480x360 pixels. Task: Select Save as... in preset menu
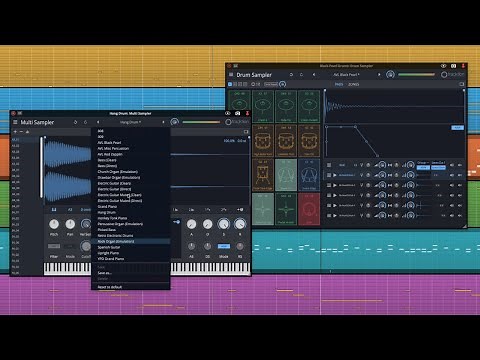pos(131,273)
